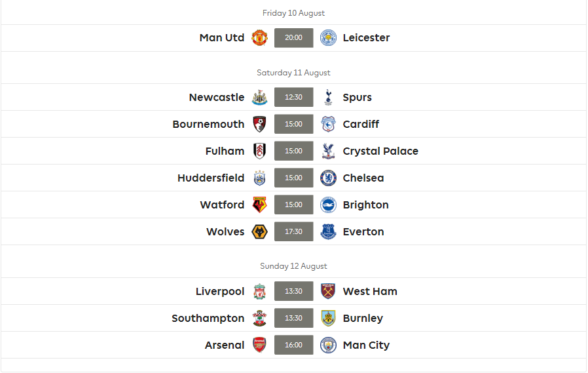This screenshot has height=373, width=588.
Task: Open the Liverpool team link
Action: click(220, 292)
